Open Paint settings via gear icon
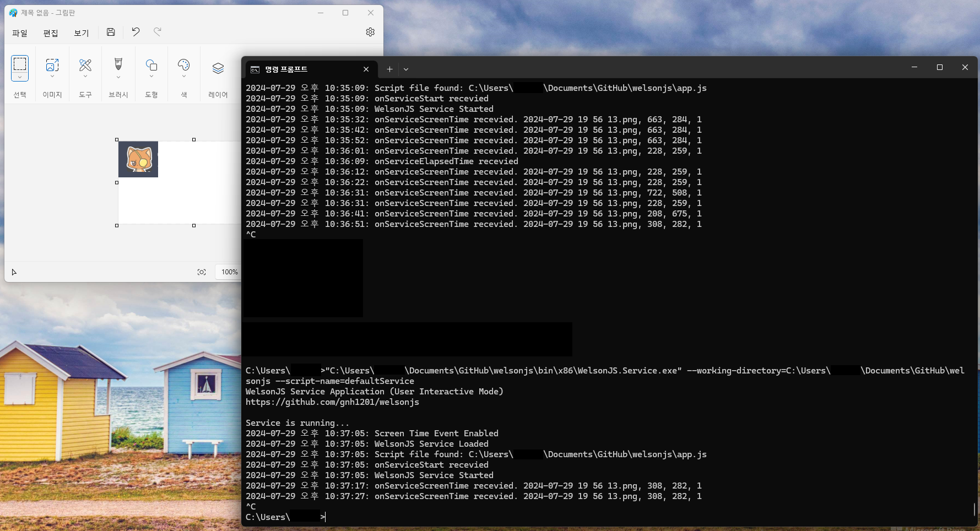Screen dimensions: 980x531 [x=370, y=32]
